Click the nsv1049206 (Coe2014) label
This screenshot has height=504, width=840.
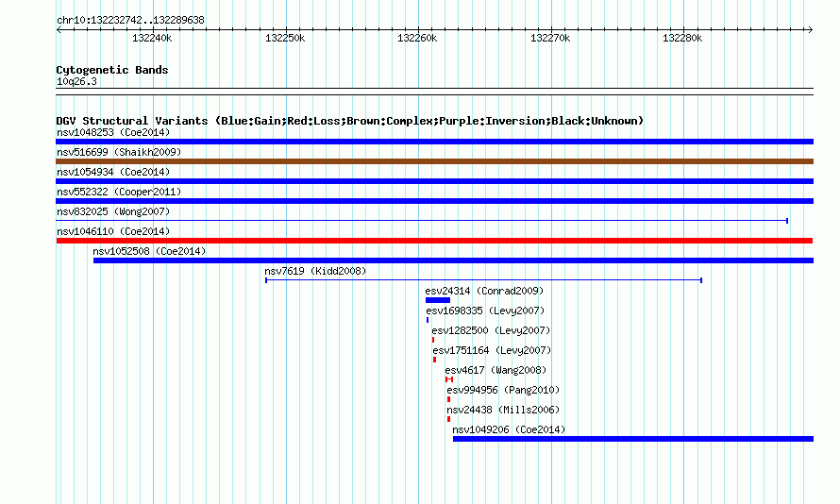[509, 429]
